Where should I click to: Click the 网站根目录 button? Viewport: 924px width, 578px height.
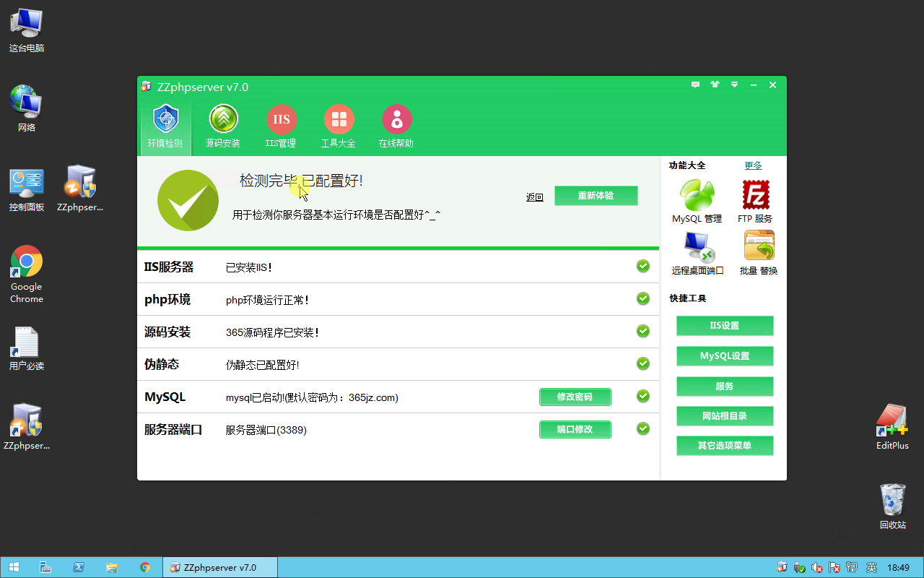(x=725, y=416)
